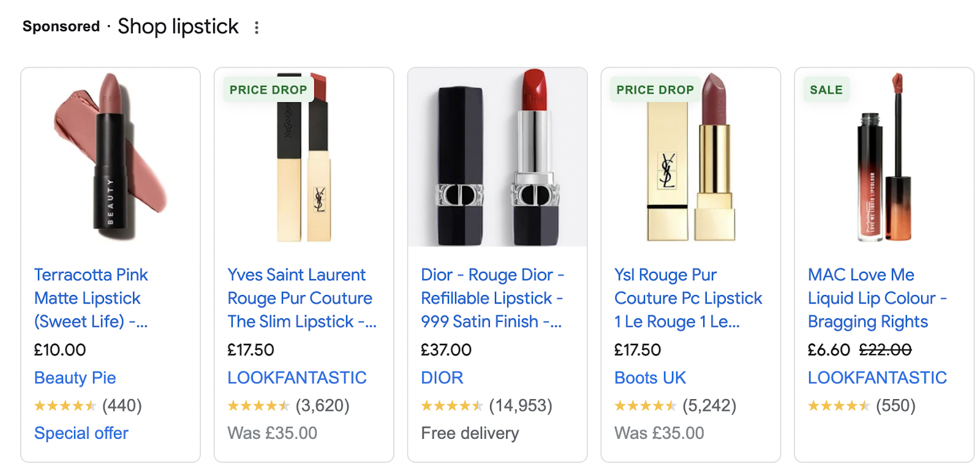980x475 pixels.
Task: Open MAC Love Me Liquid Lip Colour link
Action: tap(876, 298)
